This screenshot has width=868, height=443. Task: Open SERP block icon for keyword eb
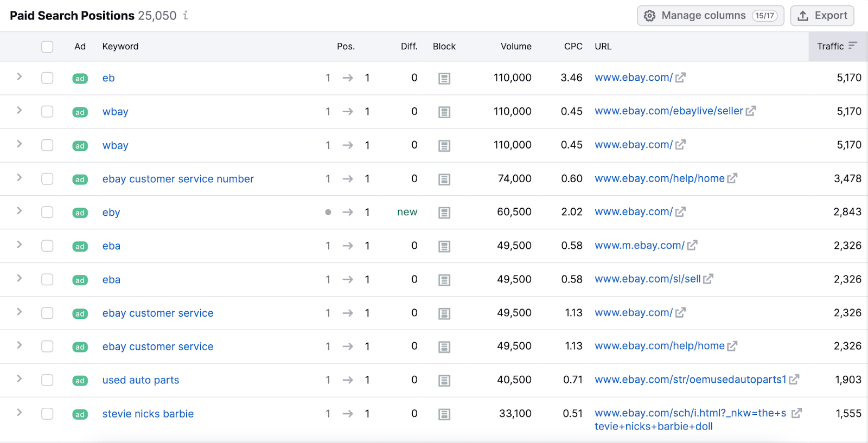point(444,79)
